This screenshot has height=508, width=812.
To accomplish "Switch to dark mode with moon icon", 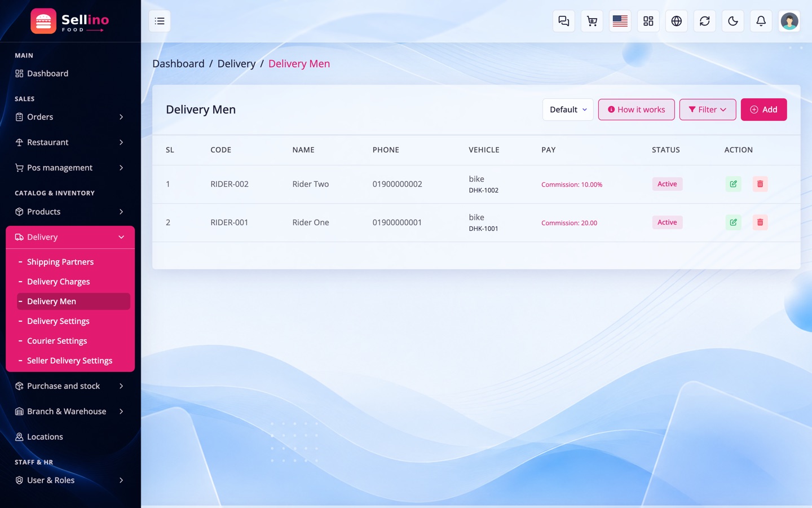I will pos(733,21).
